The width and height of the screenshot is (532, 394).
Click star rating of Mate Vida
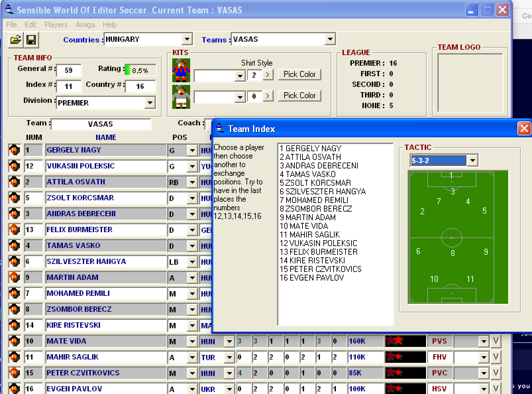point(405,341)
